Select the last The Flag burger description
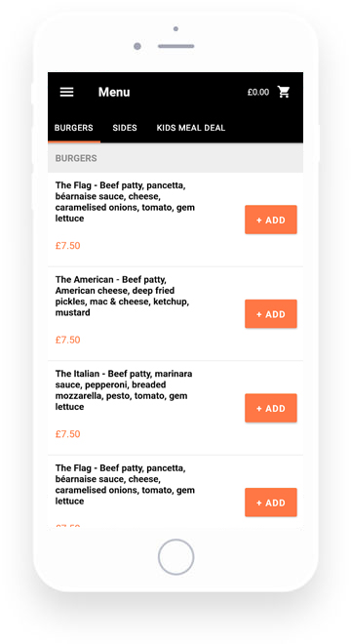The image size is (351, 644). pyautogui.click(x=125, y=484)
